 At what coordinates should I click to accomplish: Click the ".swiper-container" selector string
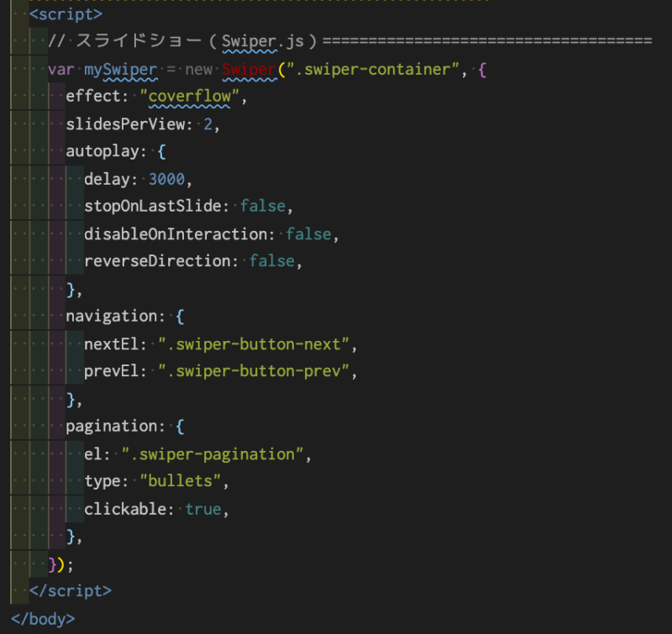click(373, 70)
